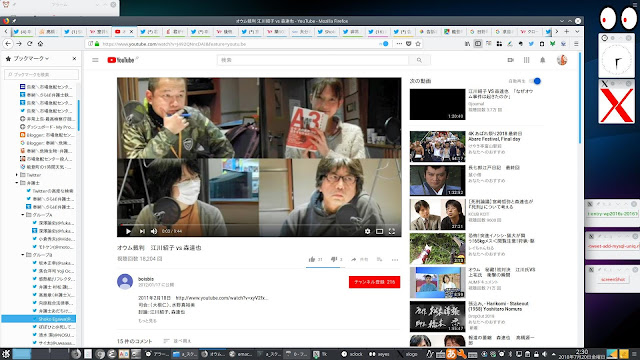Collapse the Twitter bookmark folder
Screen dimensions: 640x360
(x=17, y=175)
